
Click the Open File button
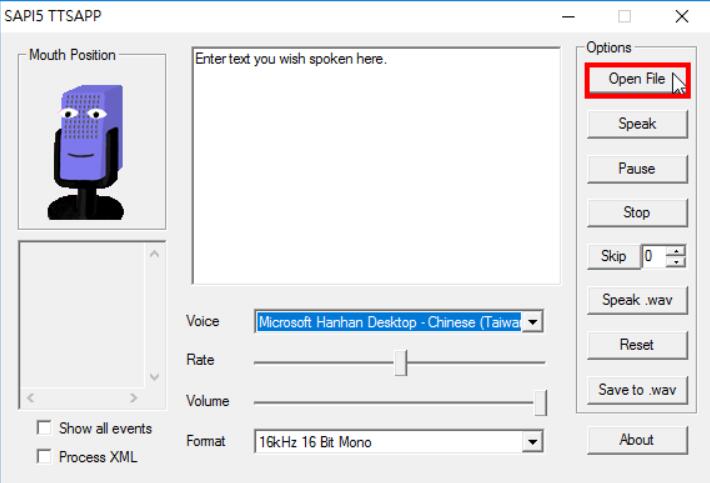(637, 80)
